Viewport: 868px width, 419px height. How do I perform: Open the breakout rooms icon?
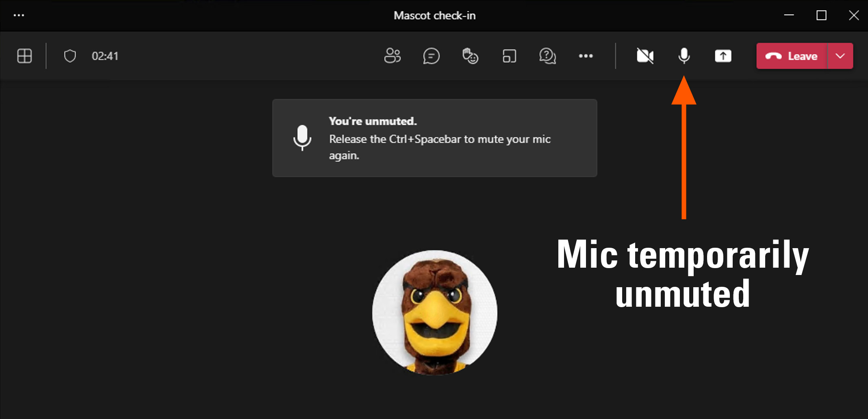point(509,56)
